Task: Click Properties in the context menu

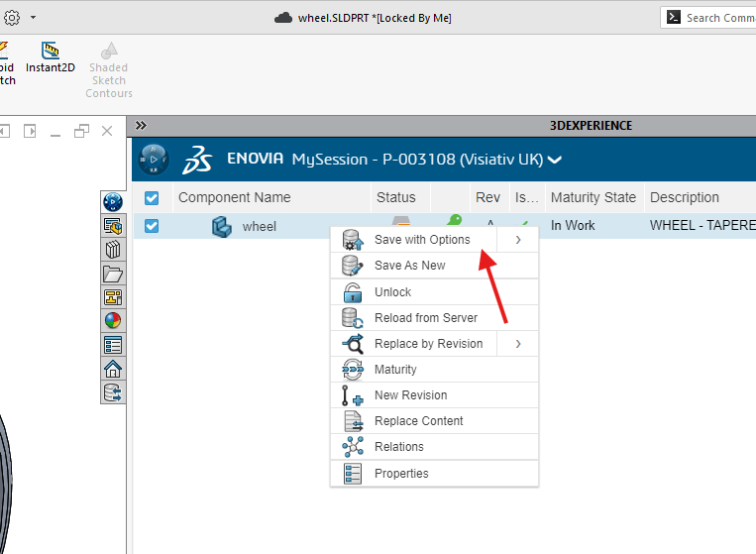Action: pos(401,474)
